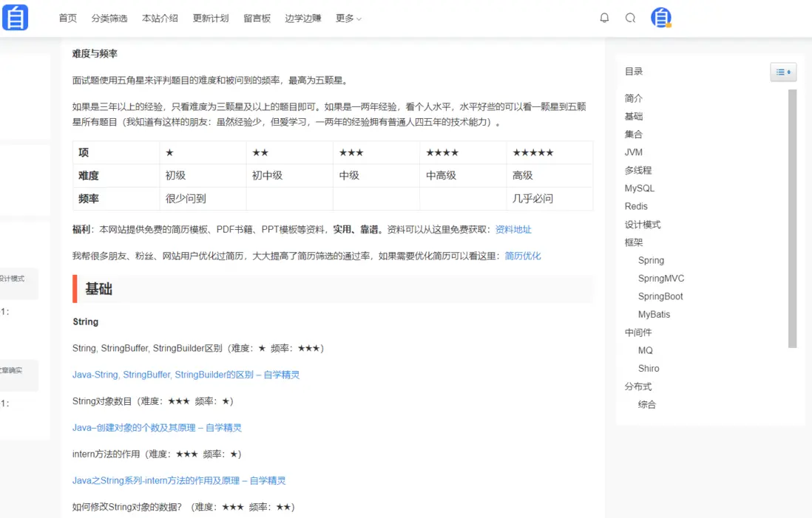812x518 pixels.
Task: Jump to the Redis section
Action: (636, 206)
